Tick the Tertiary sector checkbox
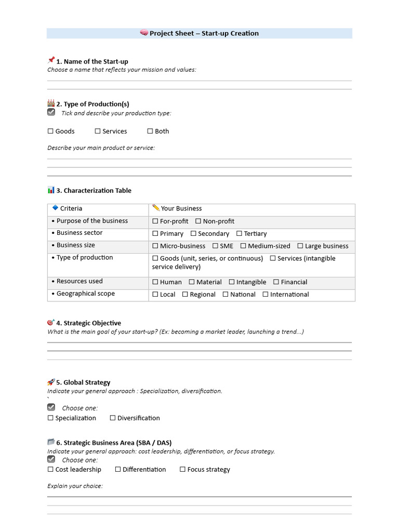Image resolution: width=399 pixels, height=532 pixels. pyautogui.click(x=239, y=234)
